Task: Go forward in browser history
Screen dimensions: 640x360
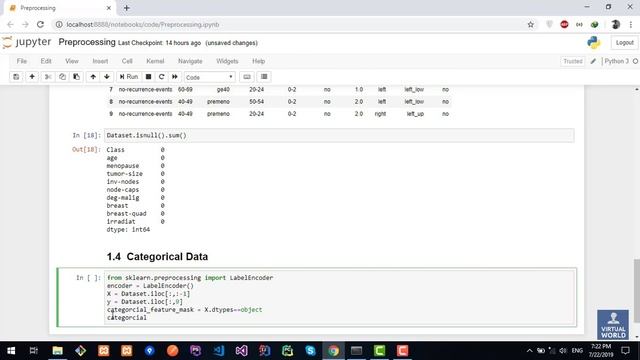Action: tap(25, 24)
